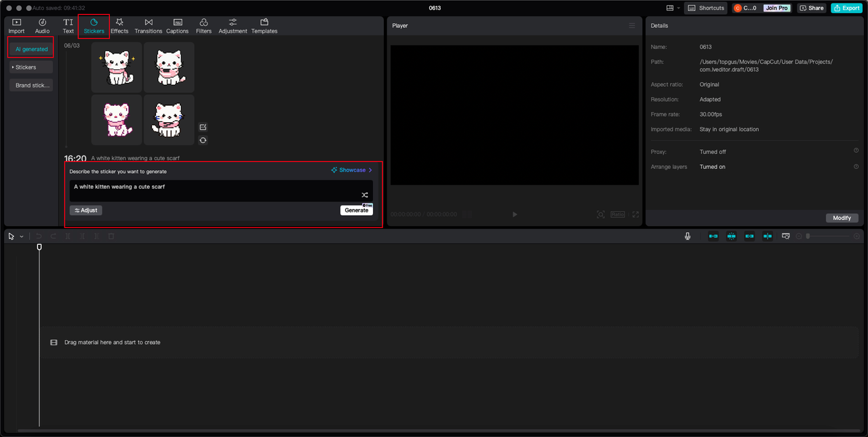Image resolution: width=868 pixels, height=437 pixels.
Task: Select the Stickers tab
Action: [x=94, y=26]
